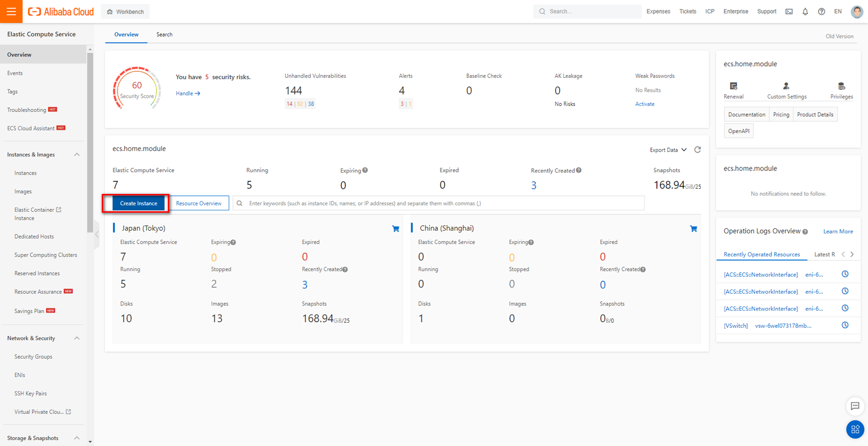Collapse the Network & Security section
This screenshot has width=868, height=446.
tap(77, 338)
